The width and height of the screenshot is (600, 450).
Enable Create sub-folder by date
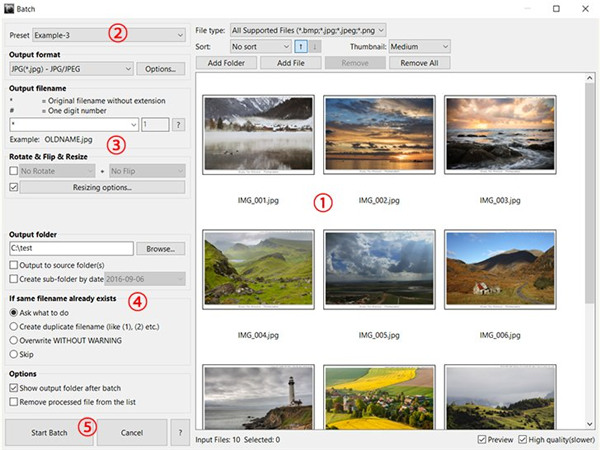13,277
